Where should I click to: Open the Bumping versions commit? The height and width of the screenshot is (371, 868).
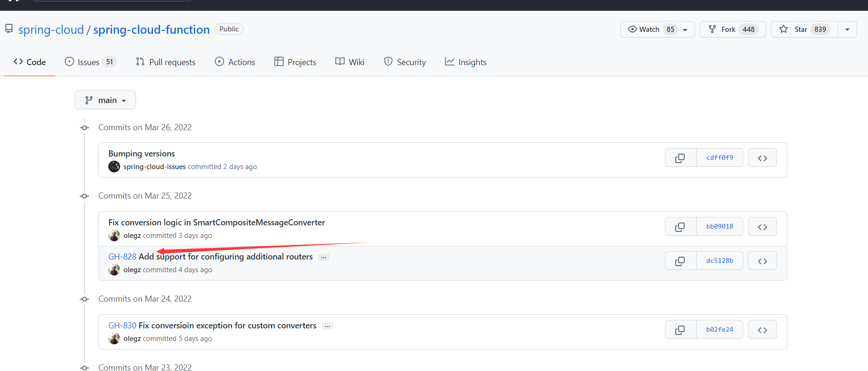pyautogui.click(x=142, y=154)
